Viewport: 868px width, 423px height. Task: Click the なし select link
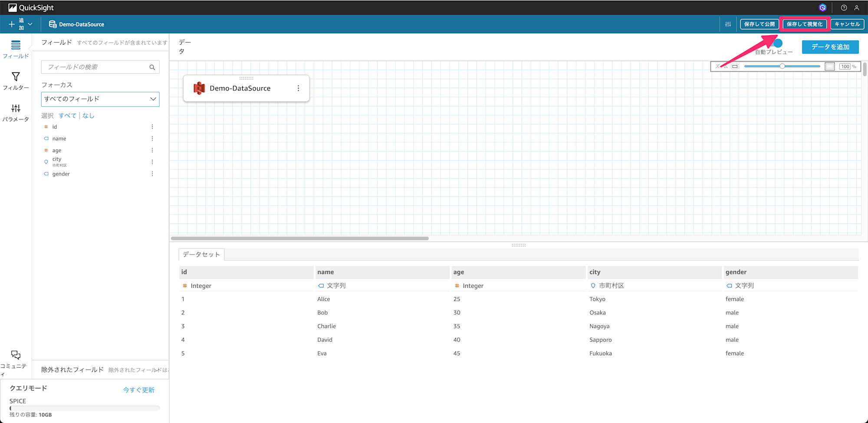pos(88,116)
